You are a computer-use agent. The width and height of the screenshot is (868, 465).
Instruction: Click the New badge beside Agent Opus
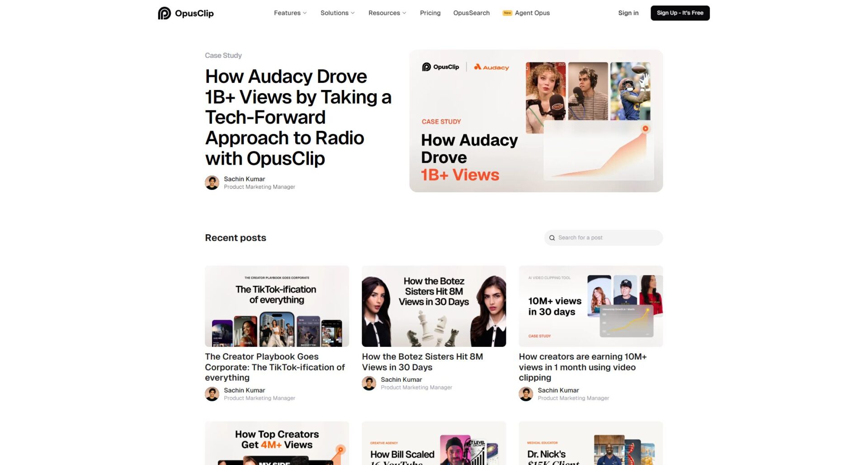click(507, 13)
